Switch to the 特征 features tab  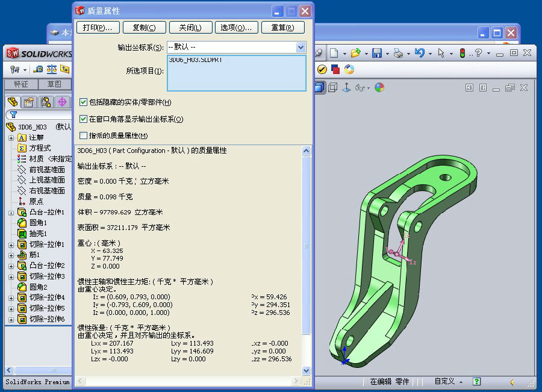[21, 84]
